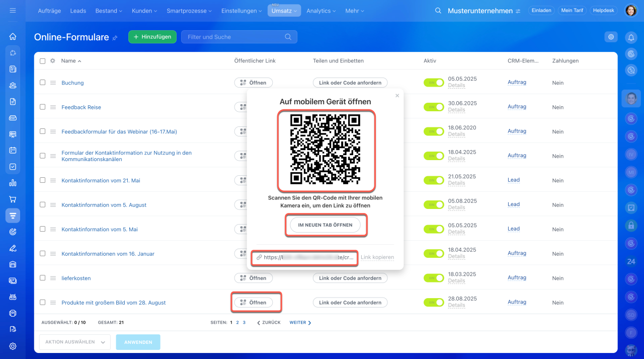Open the Aktion auswählen dropdown
The width and height of the screenshot is (644, 359).
click(x=75, y=342)
